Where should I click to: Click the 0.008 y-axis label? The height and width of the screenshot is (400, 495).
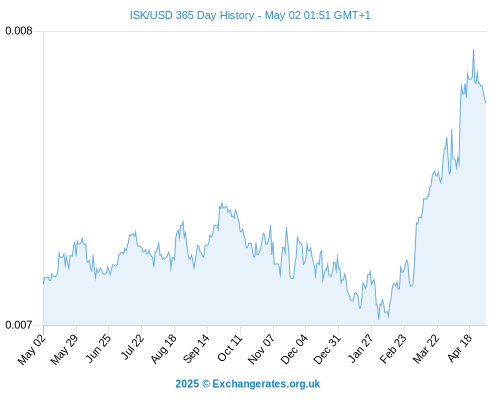(19, 31)
